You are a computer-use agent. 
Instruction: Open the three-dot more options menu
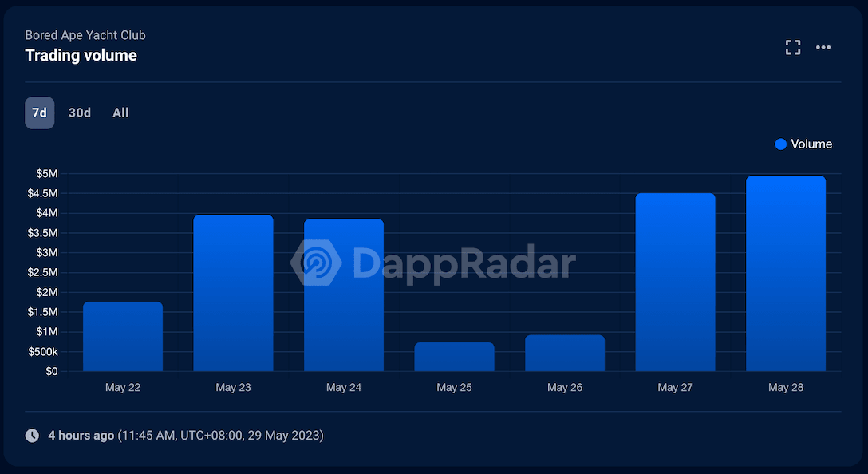point(823,48)
